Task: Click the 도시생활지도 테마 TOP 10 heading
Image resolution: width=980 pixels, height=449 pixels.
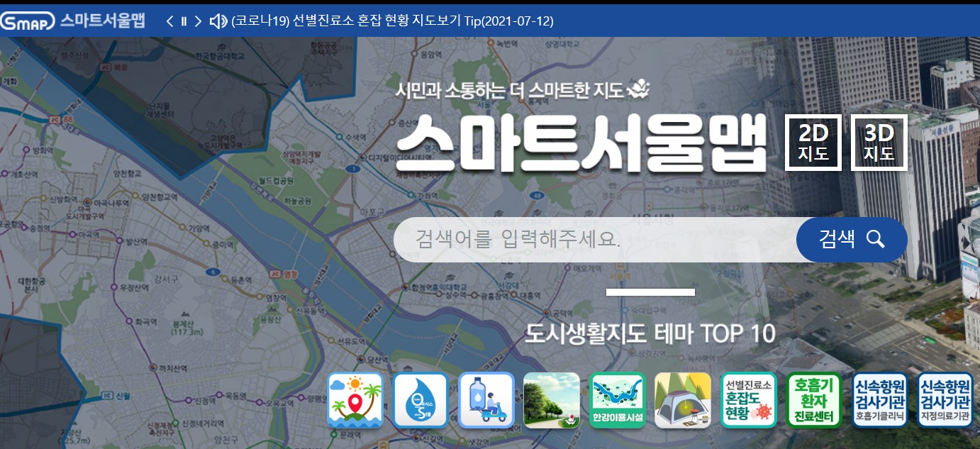Action: pyautogui.click(x=650, y=333)
